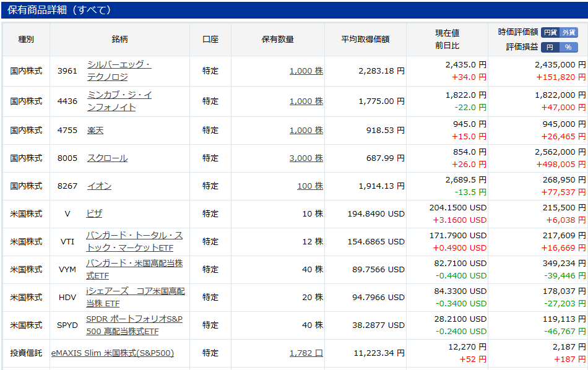
Task: Select 投資信託 type cell
Action: pos(26,353)
